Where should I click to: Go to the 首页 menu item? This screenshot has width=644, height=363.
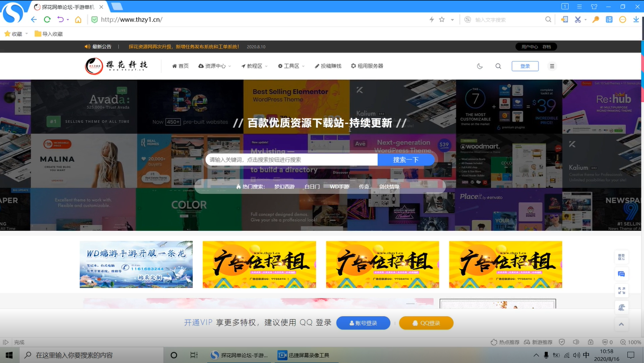180,66
